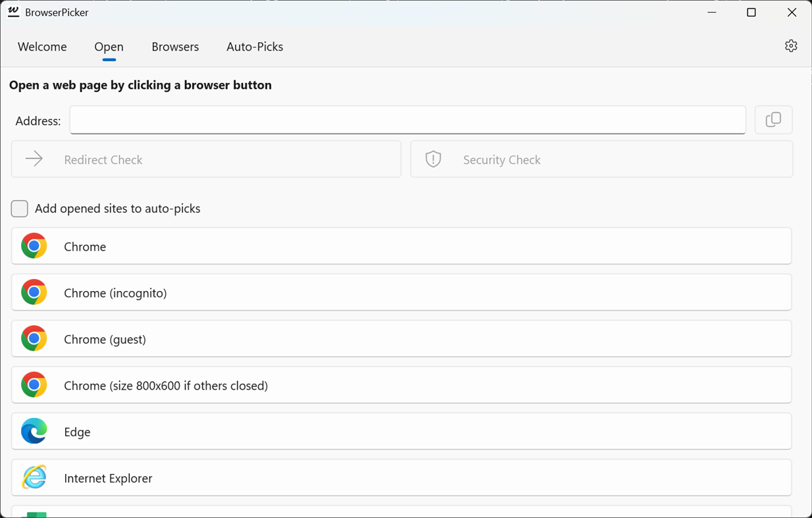Click the BrowserPicker logo in the title bar

tap(13, 12)
